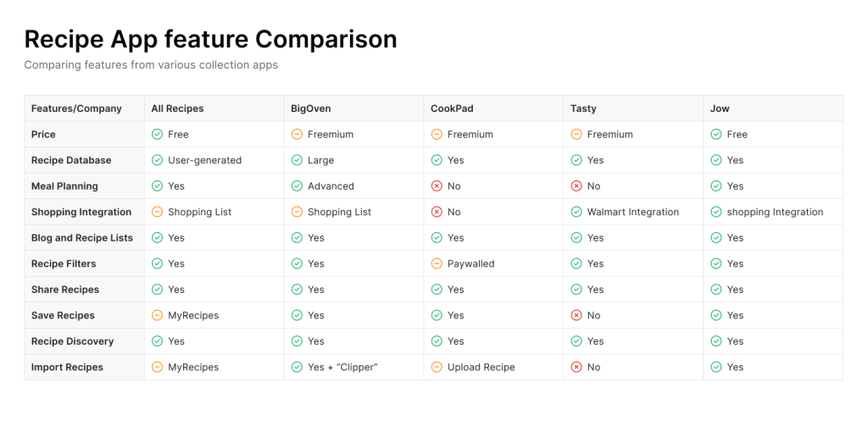Click orange icon beside CookPad Paywalled
The image size is (868, 421).
pos(437,264)
